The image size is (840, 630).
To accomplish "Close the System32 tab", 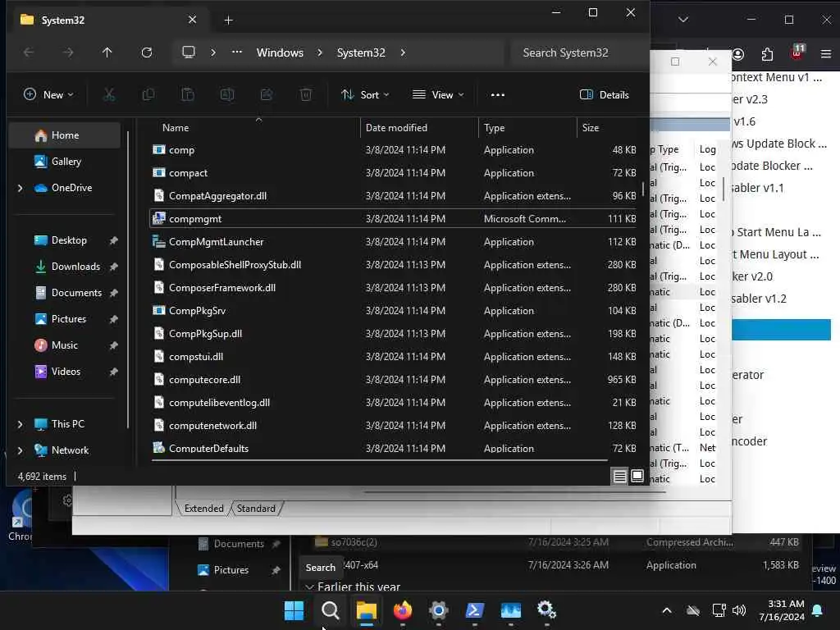I will point(192,20).
